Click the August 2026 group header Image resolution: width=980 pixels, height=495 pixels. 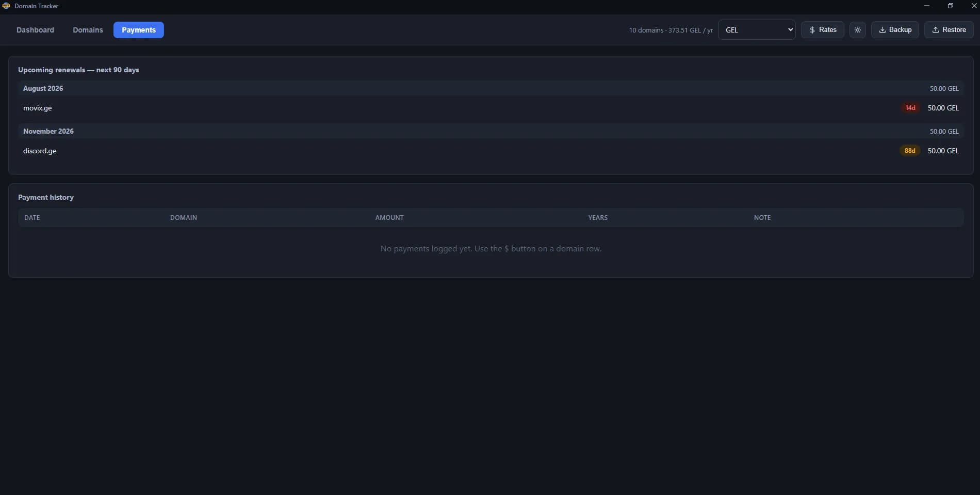coord(491,88)
